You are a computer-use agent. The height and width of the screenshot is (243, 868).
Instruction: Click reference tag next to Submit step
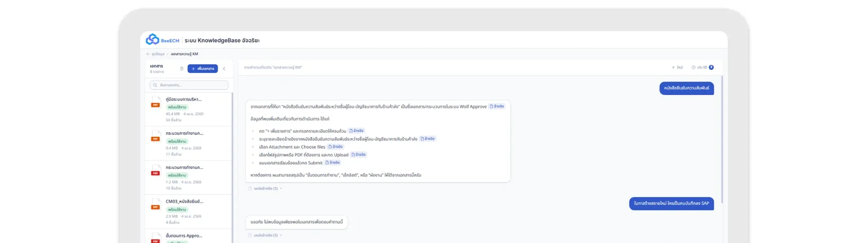point(333,163)
